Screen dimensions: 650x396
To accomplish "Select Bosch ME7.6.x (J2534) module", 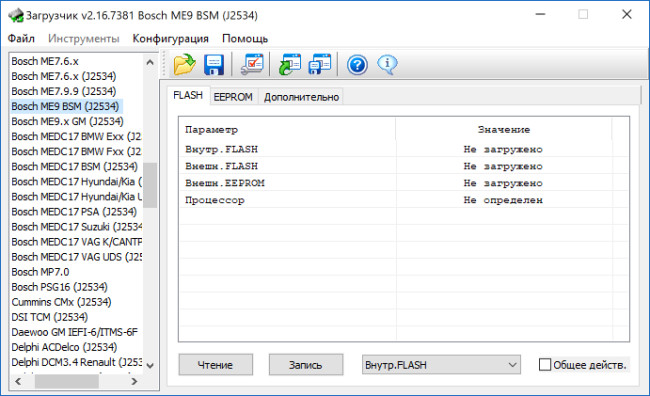I will 64,76.
